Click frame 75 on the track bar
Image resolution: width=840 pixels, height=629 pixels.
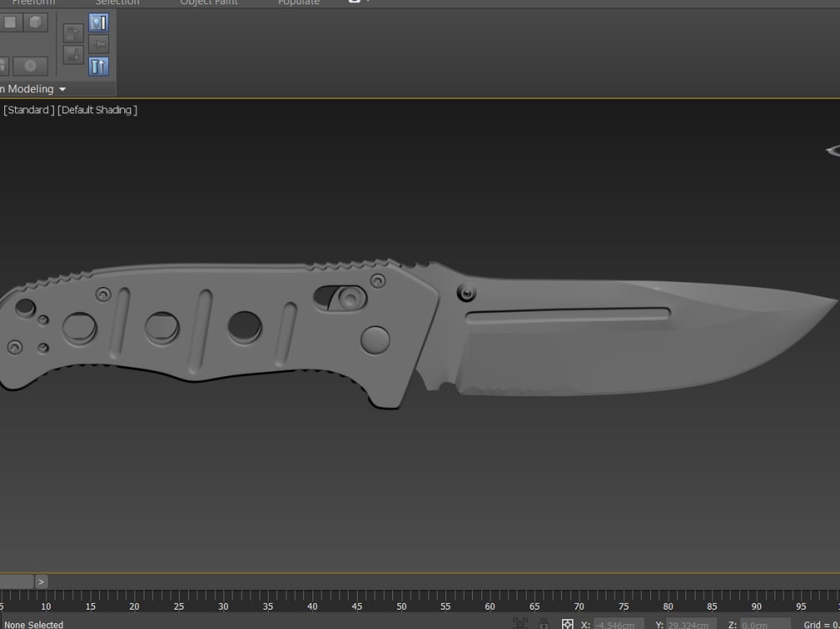pyautogui.click(x=623, y=606)
